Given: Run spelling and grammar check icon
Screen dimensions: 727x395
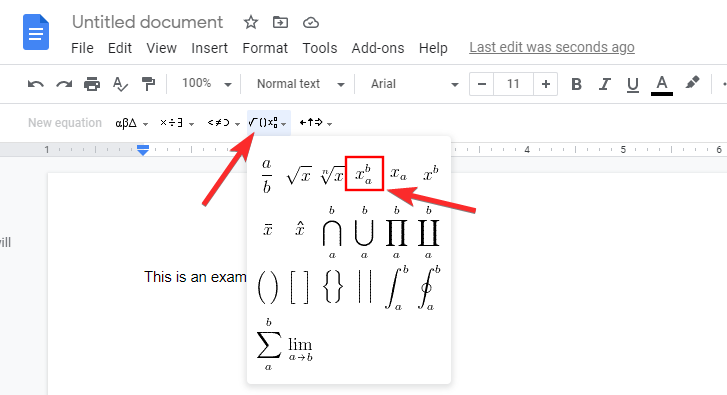Looking at the screenshot, I should coord(120,84).
